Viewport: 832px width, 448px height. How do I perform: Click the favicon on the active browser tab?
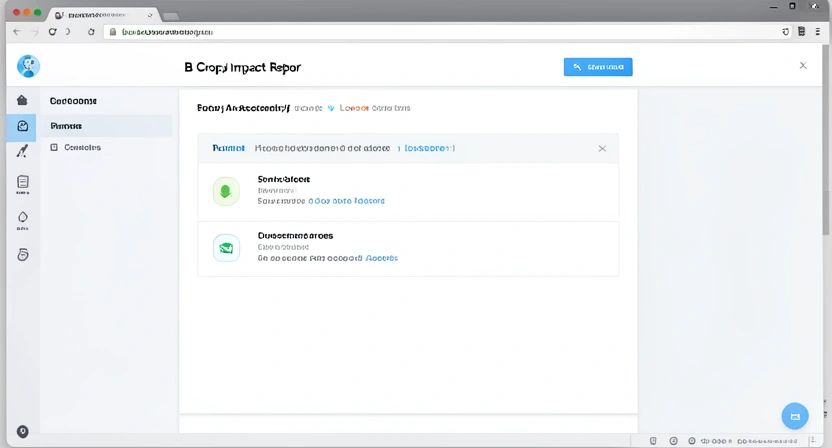59,15
